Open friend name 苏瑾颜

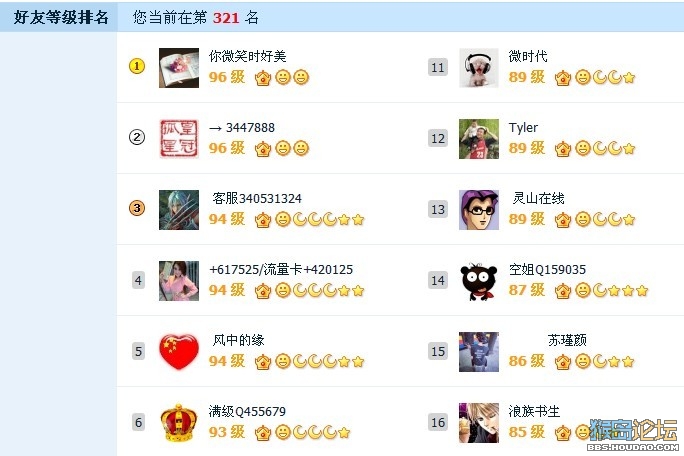click(567, 340)
